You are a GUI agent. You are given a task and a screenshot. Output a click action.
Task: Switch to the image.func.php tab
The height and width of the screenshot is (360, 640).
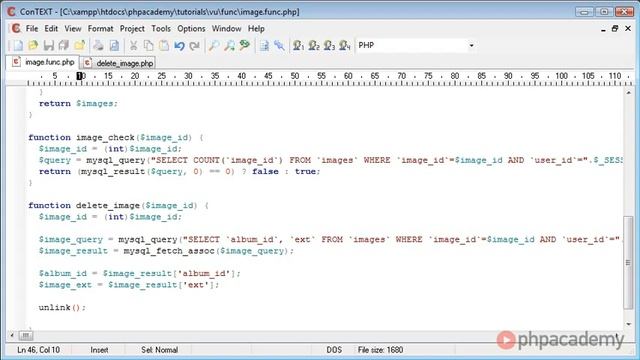43,62
